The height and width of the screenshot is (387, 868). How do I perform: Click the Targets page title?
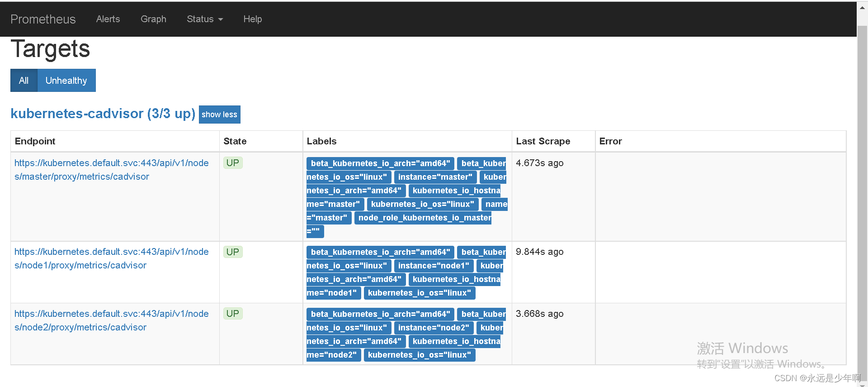click(50, 49)
